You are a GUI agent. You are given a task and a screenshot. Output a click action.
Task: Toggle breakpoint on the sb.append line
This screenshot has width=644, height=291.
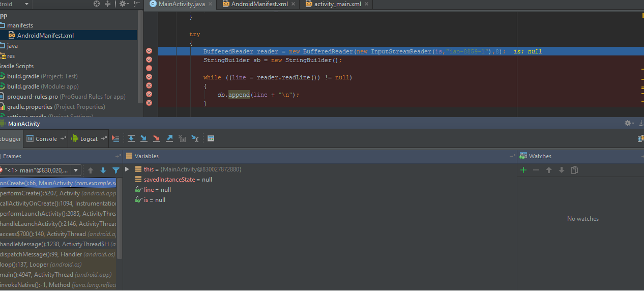click(x=149, y=94)
